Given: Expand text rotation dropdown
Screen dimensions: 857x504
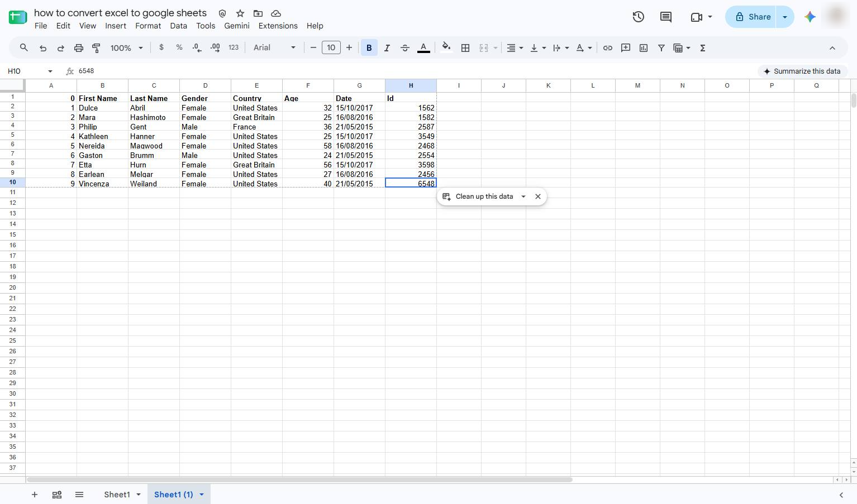Looking at the screenshot, I should coord(590,48).
